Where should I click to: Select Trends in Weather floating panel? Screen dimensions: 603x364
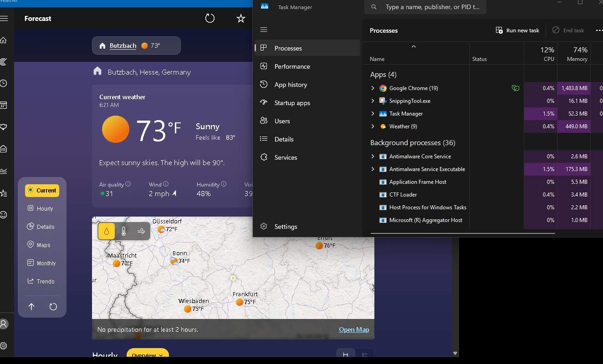tap(42, 282)
